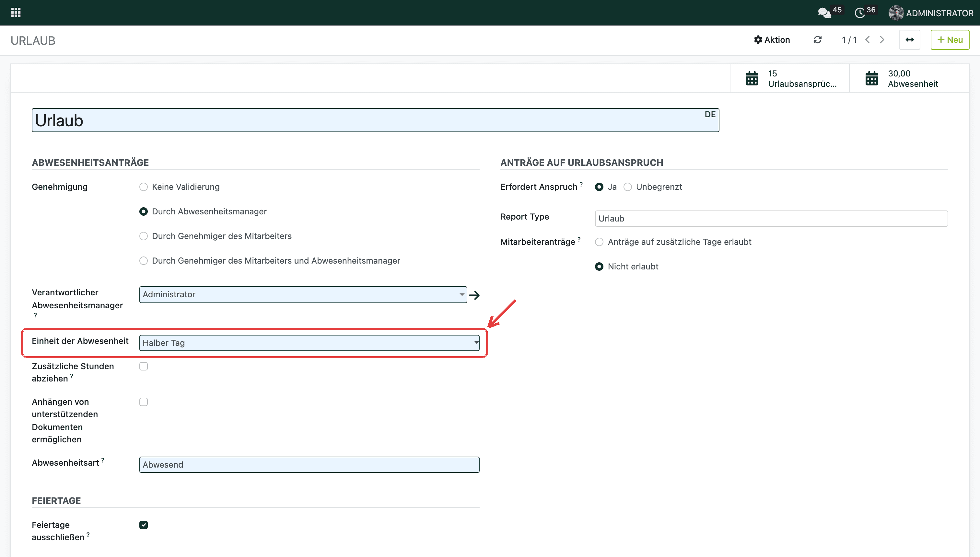
Task: Click the double-arrow width toggle button
Action: pyautogui.click(x=910, y=40)
